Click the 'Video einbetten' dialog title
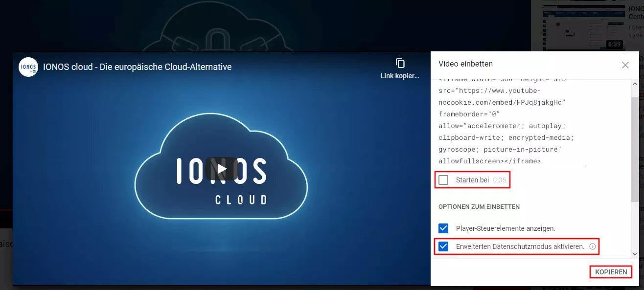The height and width of the screenshot is (290, 644). [465, 64]
